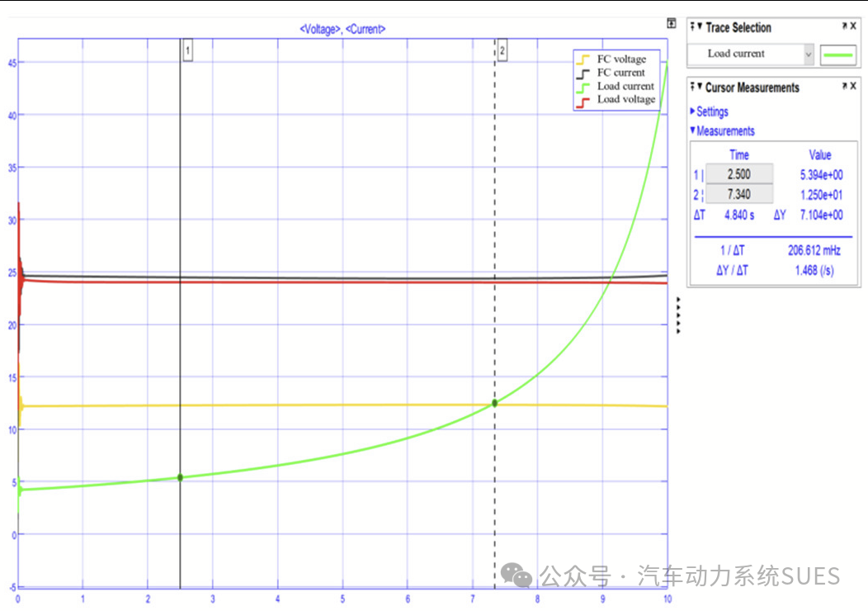This screenshot has width=868, height=611.
Task: Collapse the Cursor Measurements panel with its triangle
Action: tap(700, 87)
